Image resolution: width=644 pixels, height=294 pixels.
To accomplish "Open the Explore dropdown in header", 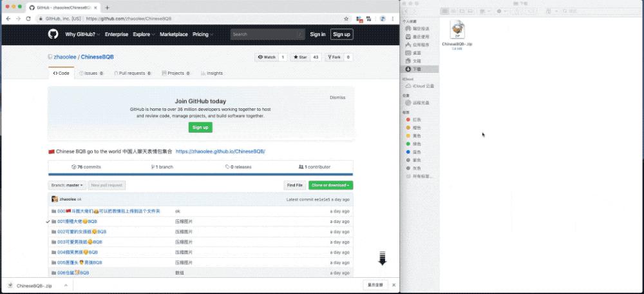I will point(144,35).
